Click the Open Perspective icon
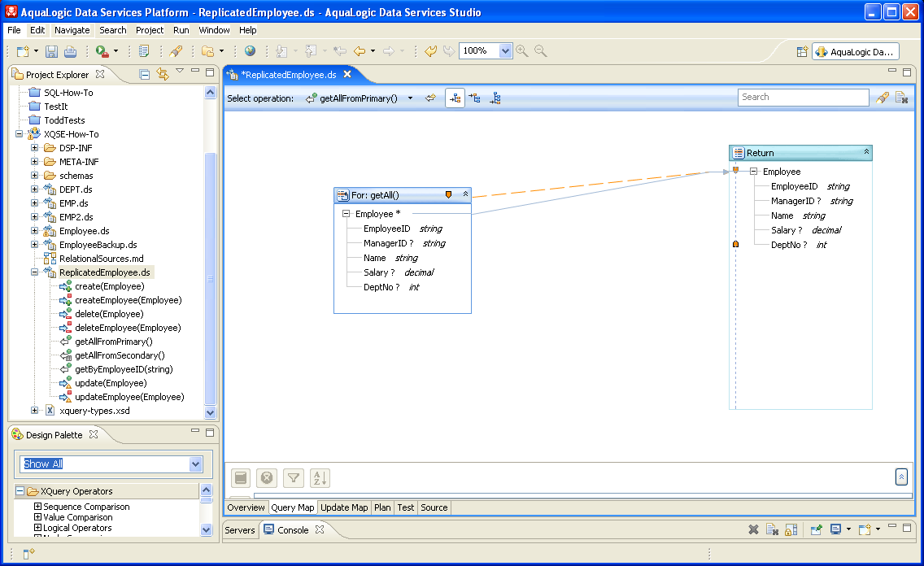 [801, 52]
